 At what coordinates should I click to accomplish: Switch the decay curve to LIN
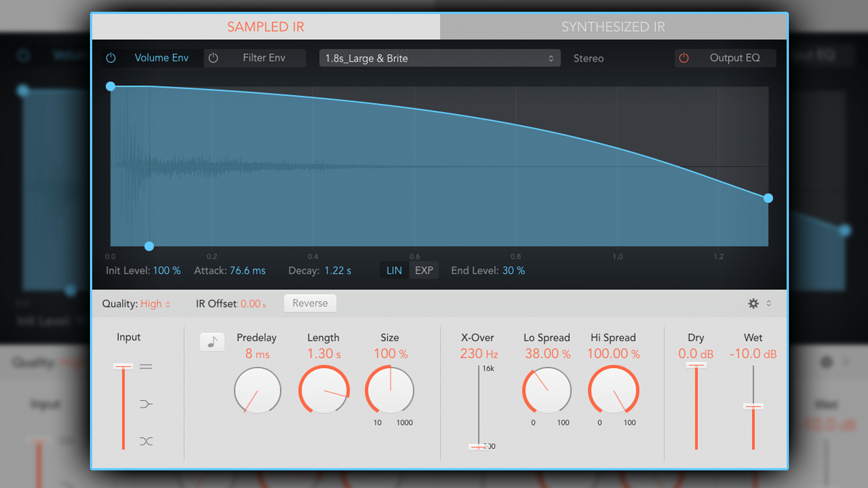[x=394, y=270]
